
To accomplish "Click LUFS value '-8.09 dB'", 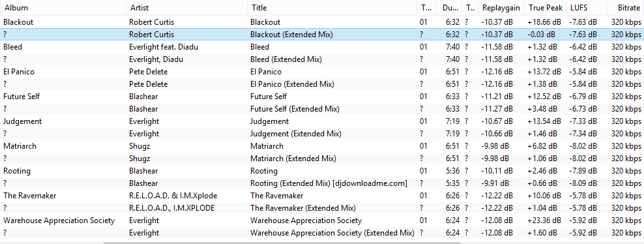I will tap(583, 183).
